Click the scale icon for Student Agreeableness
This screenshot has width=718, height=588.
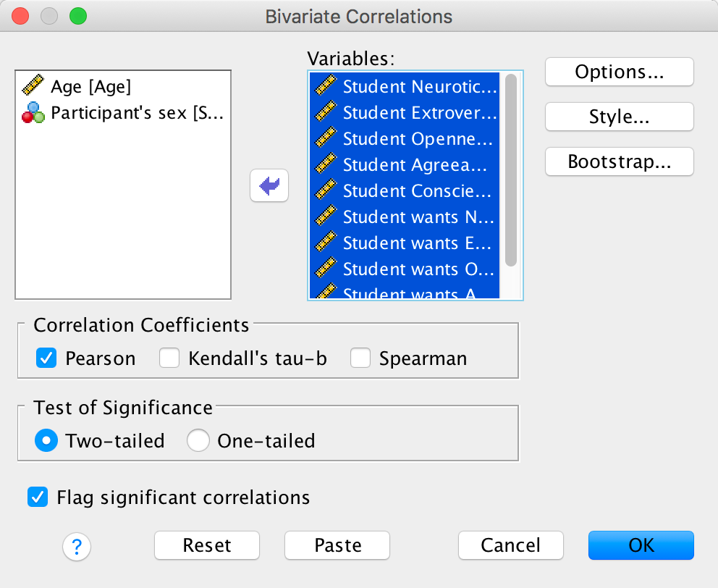(326, 164)
